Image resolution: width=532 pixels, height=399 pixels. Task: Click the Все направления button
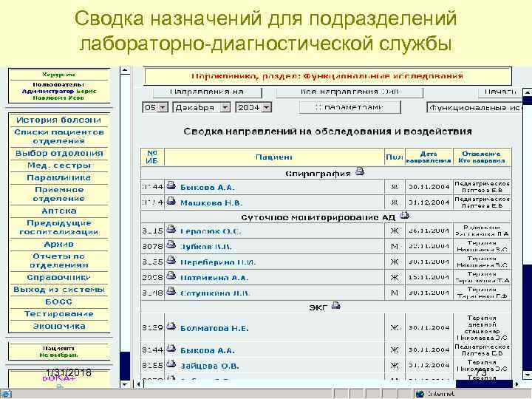[x=349, y=92]
